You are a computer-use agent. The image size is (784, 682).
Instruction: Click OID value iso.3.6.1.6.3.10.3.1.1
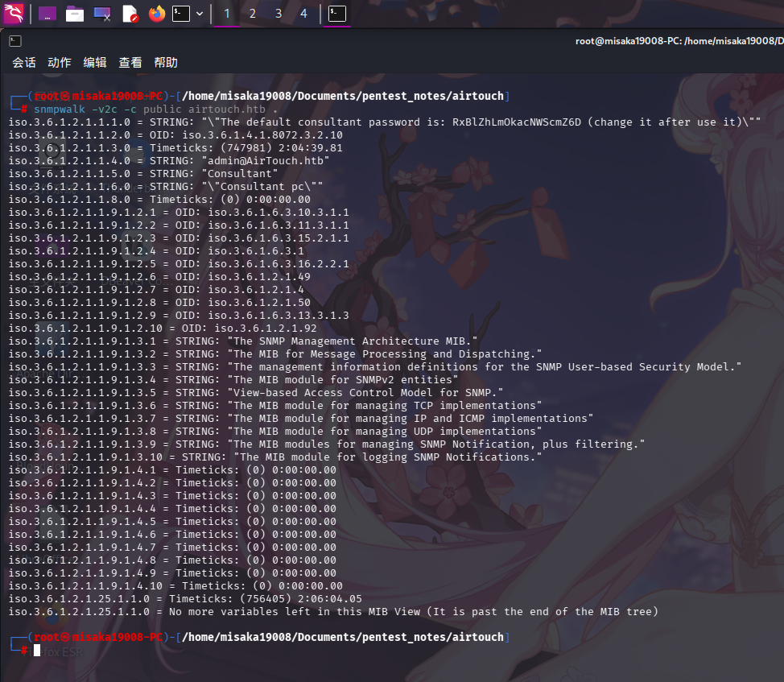pos(279,212)
